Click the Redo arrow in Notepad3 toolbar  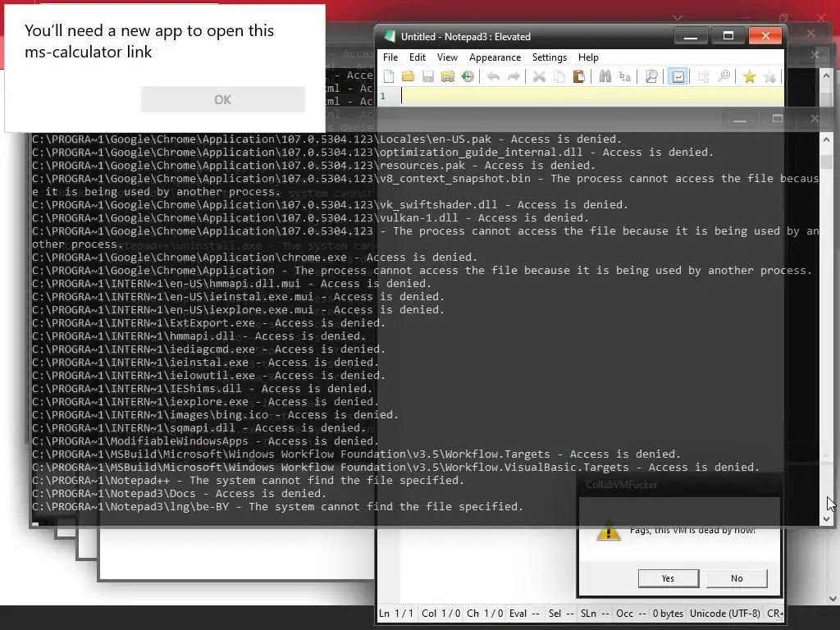[514, 76]
